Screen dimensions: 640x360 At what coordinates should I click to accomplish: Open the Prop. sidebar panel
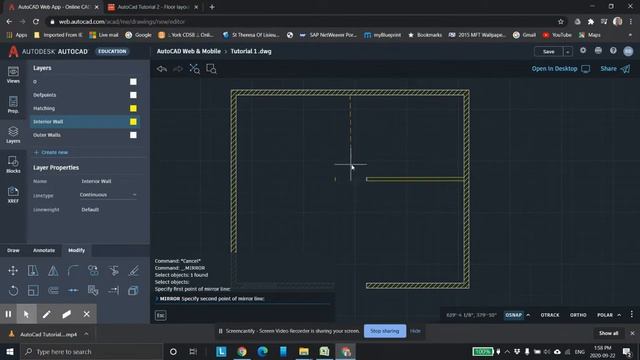13,105
